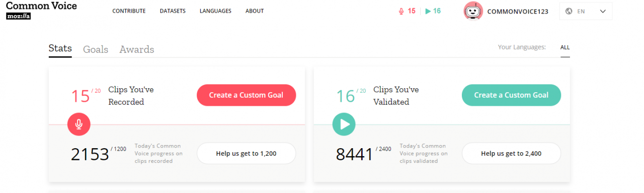Viewport: 644px width, 193px height.
Task: Open the Contribute menu
Action: click(x=129, y=11)
